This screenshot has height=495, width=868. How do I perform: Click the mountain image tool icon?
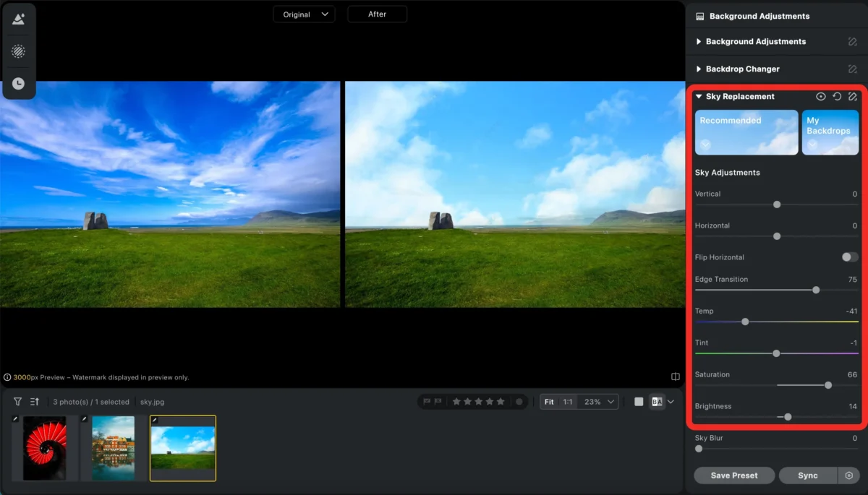[18, 20]
